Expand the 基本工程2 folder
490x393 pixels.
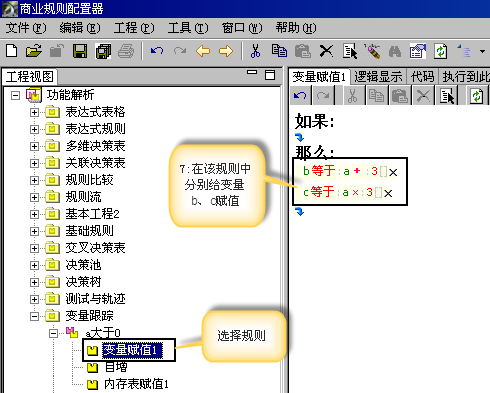34,214
